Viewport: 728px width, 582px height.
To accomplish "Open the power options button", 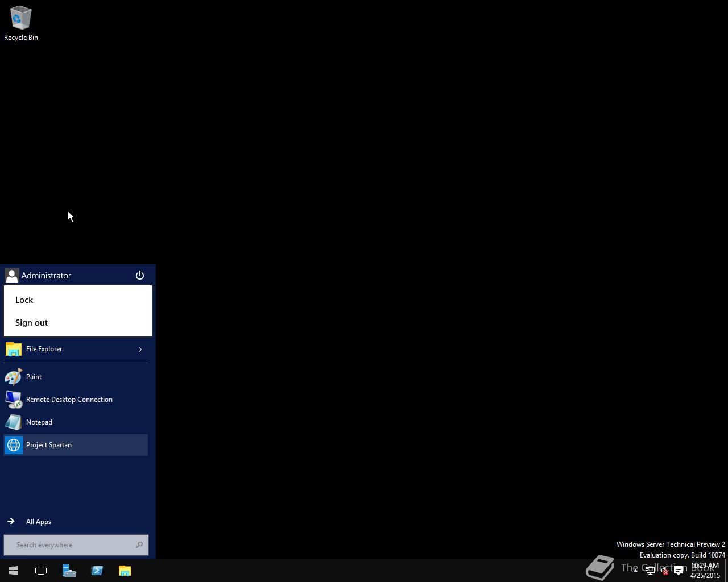I will pos(140,275).
